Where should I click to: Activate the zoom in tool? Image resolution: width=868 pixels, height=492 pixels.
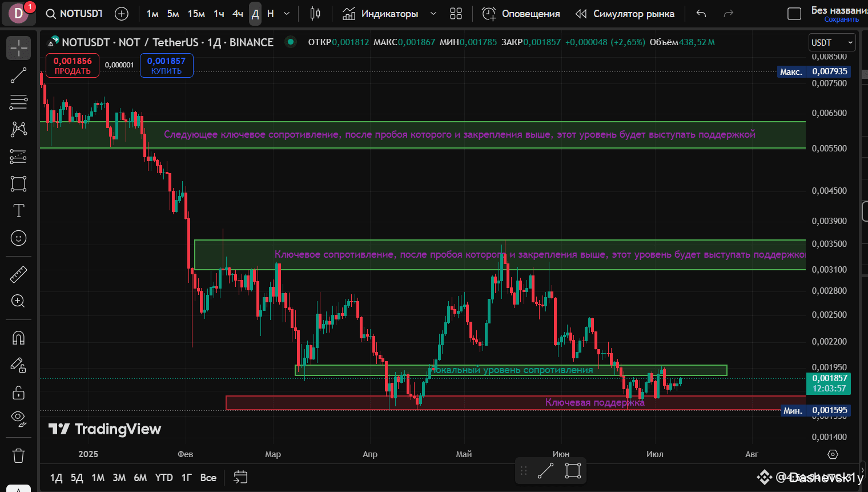click(x=18, y=301)
